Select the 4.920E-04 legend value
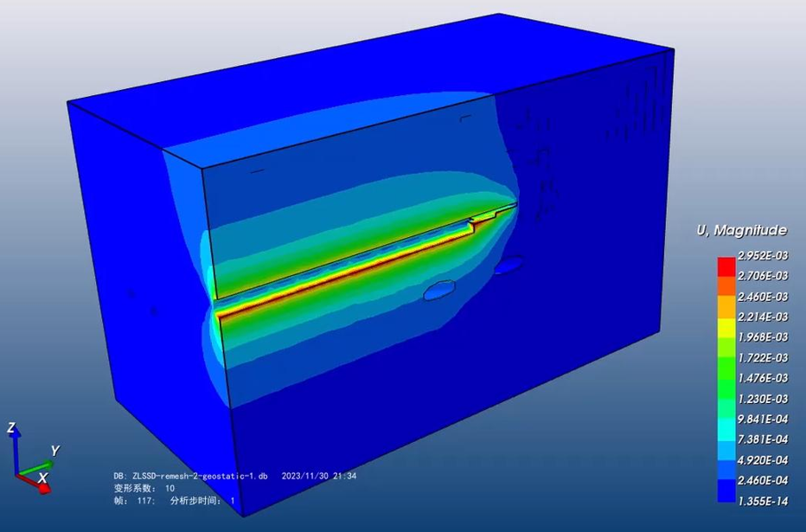The image size is (806, 532). click(763, 460)
